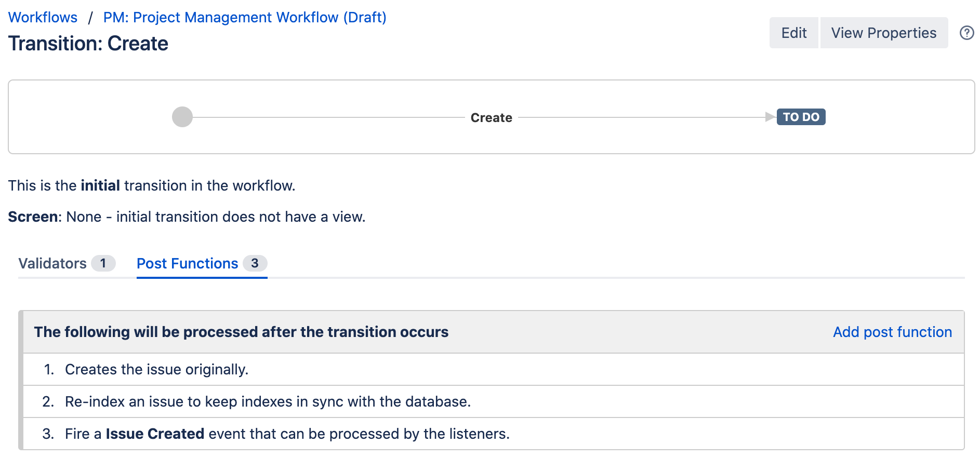Viewport: 980px width, 458px height.
Task: Click the TO DO status lozenge
Action: point(801,117)
